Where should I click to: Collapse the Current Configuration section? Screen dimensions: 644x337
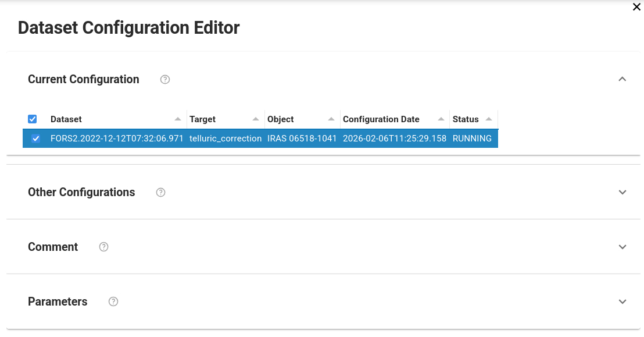click(x=622, y=79)
